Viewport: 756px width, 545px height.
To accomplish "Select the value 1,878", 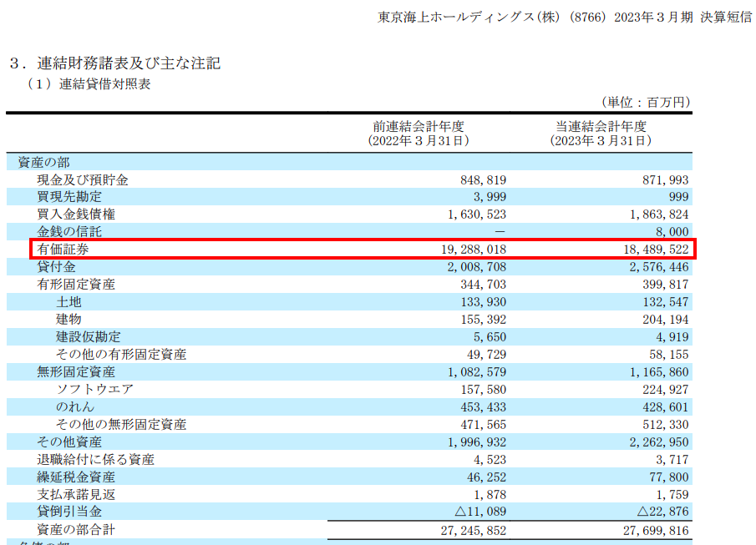I will 490,495.
